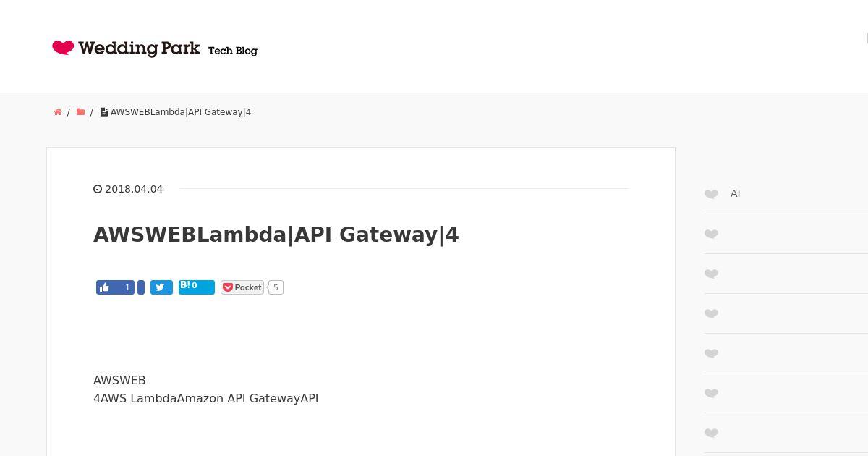Screen dimensions: 868x456
Task: Click the Facebook share button next to like count
Action: pyautogui.click(x=141, y=287)
